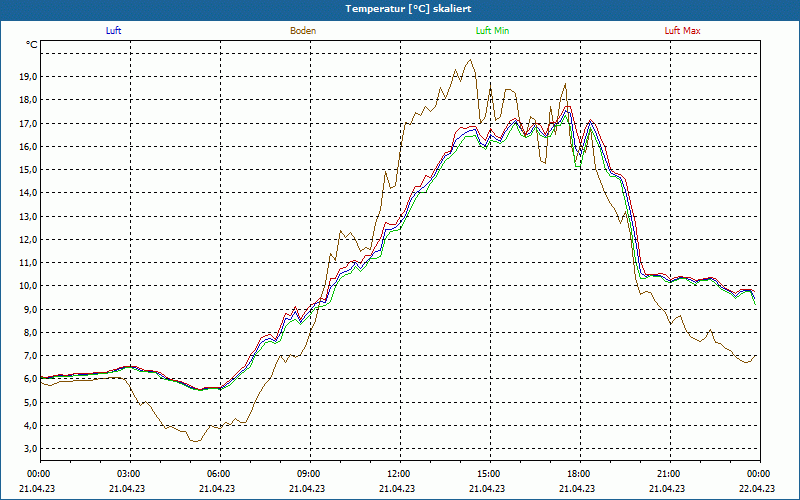This screenshot has height=500, width=800.
Task: Click the 22.04.23 date label
Action: pyautogui.click(x=759, y=489)
